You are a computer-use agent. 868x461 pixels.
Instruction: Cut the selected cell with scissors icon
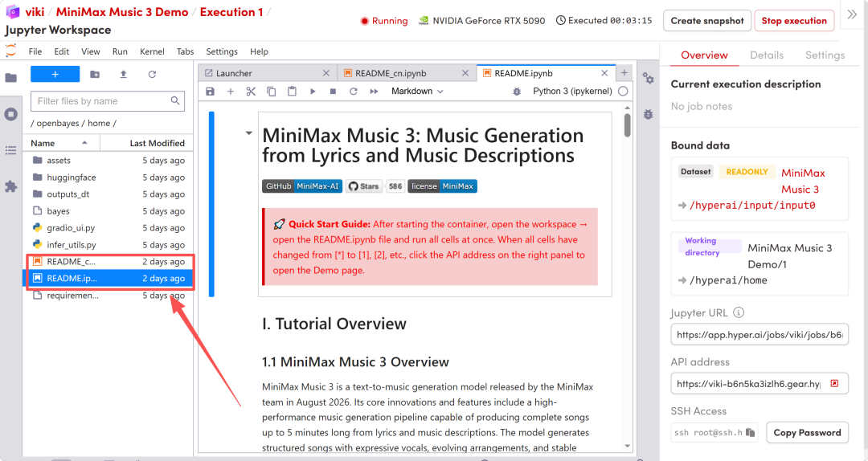[x=251, y=92]
